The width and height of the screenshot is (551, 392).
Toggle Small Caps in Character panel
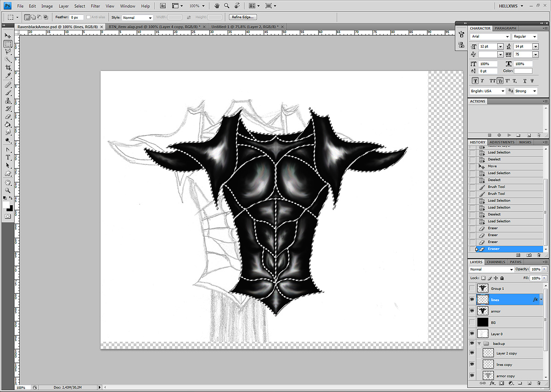500,81
